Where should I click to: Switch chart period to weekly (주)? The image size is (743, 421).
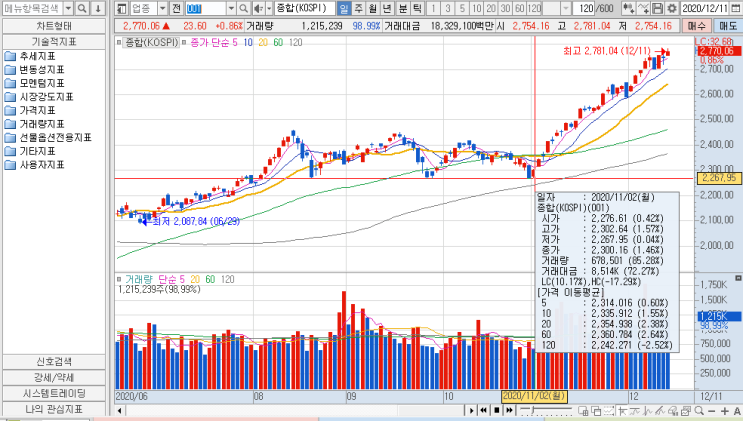coord(358,8)
